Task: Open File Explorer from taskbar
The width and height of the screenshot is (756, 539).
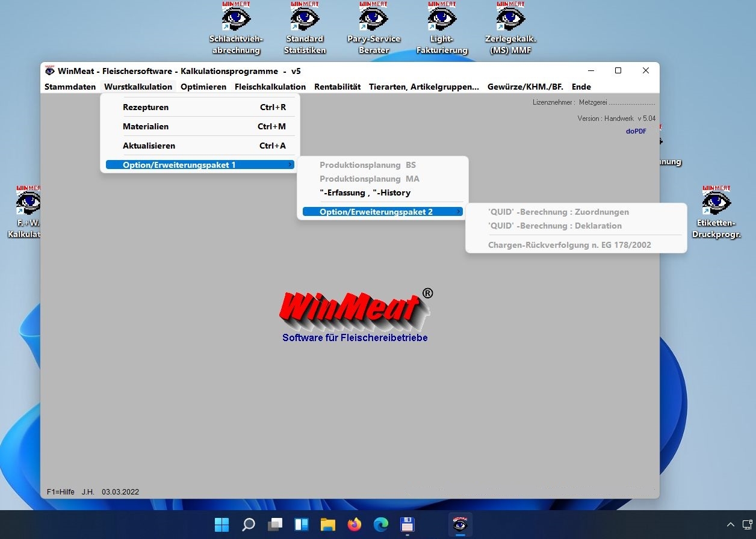Action: tap(327, 525)
